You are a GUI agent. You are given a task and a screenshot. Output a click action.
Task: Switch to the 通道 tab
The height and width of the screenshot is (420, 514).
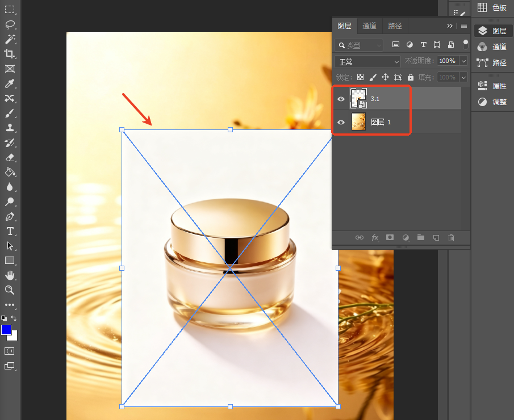[x=369, y=26]
